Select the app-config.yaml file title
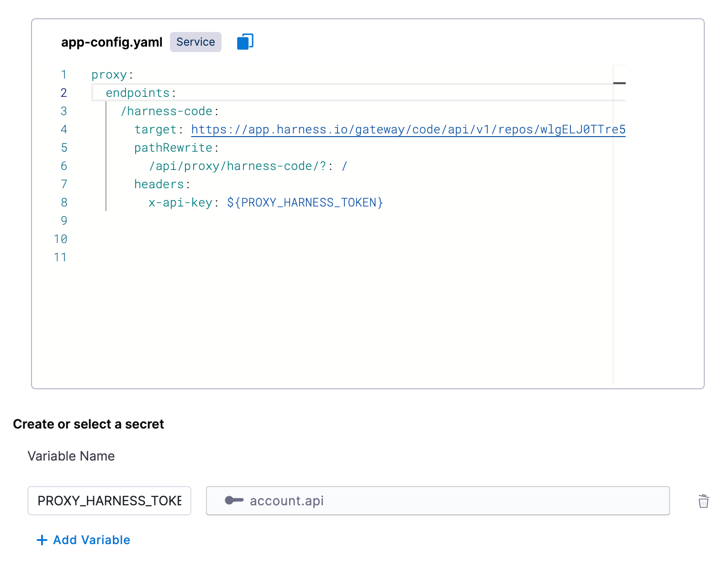This screenshot has height=572, width=728. pyautogui.click(x=111, y=42)
